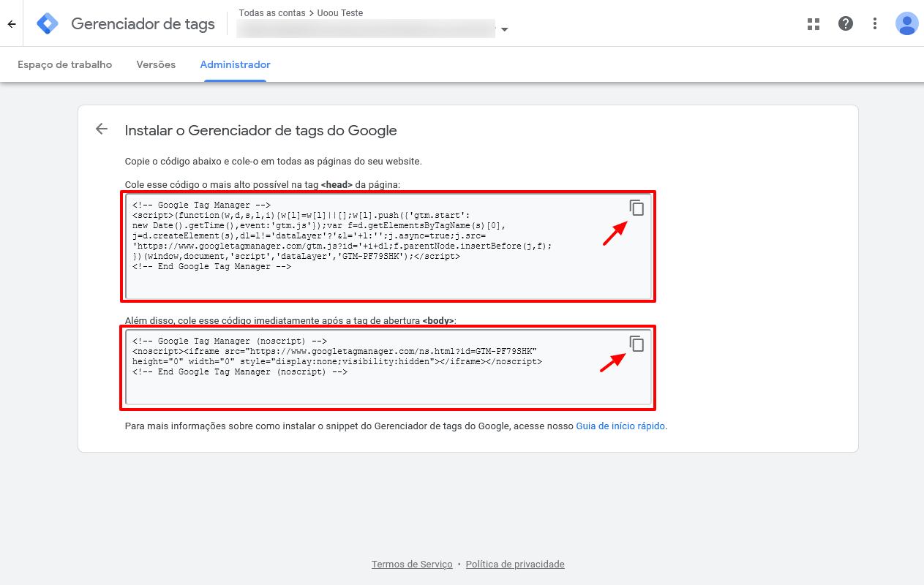The image size is (924, 585).
Task: Open Política de privacidade link
Action: pyautogui.click(x=515, y=564)
